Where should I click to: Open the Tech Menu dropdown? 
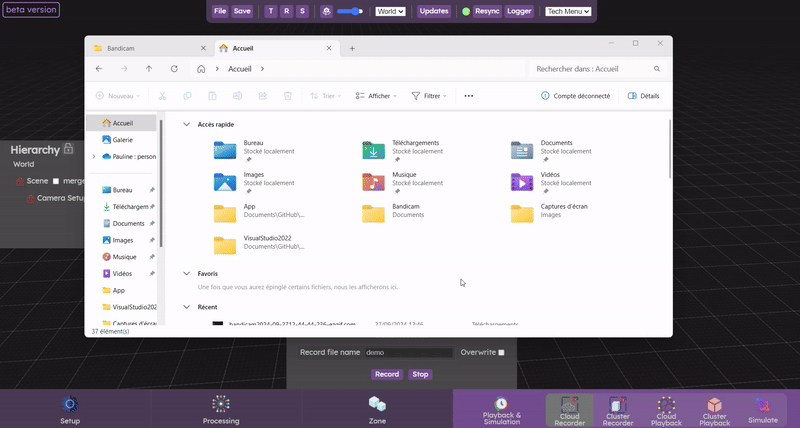click(568, 11)
